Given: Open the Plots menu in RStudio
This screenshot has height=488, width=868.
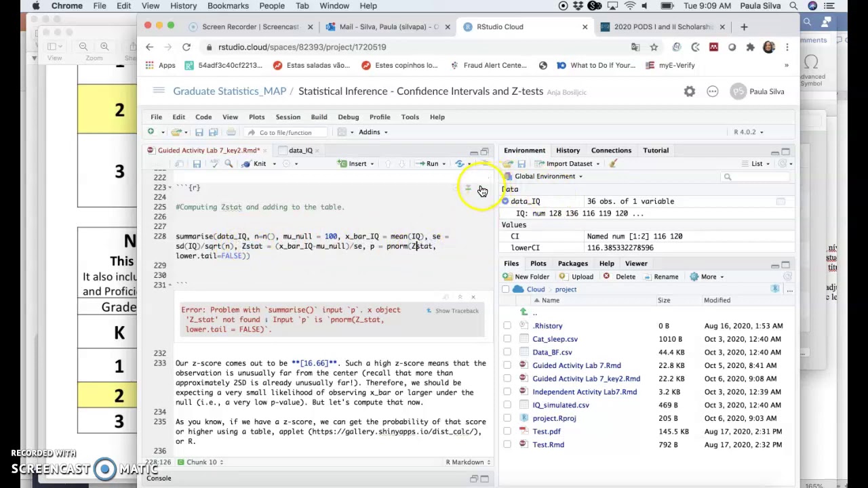Looking at the screenshot, I should 256,117.
